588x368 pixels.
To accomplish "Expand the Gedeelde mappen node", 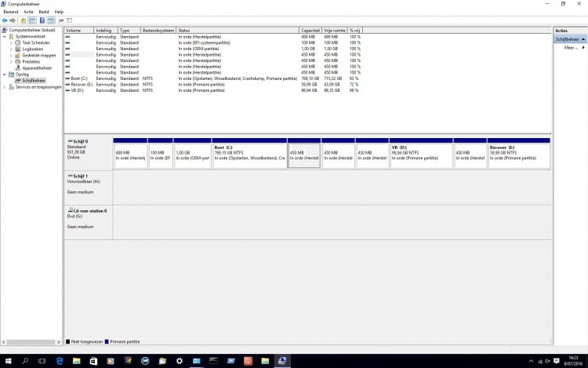I will pos(11,56).
